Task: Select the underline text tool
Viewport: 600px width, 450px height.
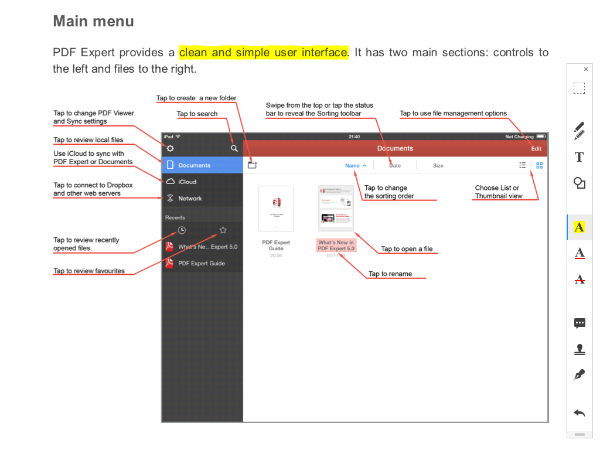Action: point(579,253)
